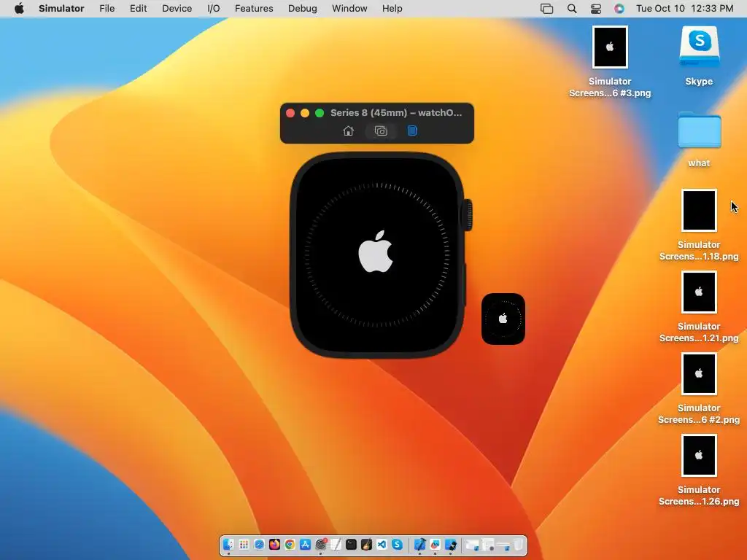The width and height of the screenshot is (747, 560).
Task: Select the Skype disk icon on the desktop
Action: 699,55
